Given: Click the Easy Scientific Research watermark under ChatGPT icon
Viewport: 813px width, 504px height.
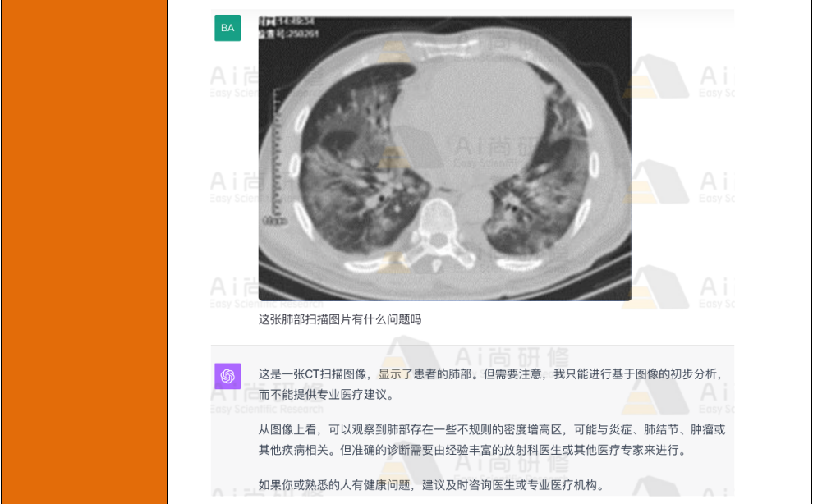Looking at the screenshot, I should (x=267, y=409).
